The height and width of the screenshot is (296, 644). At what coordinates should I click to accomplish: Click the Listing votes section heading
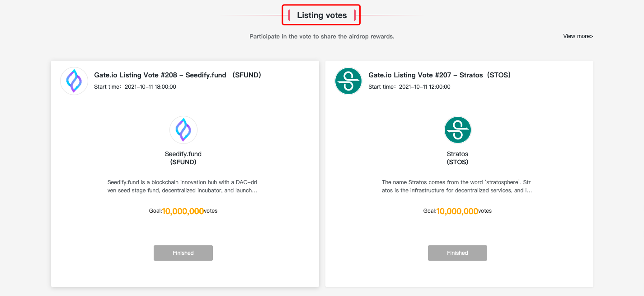click(322, 15)
